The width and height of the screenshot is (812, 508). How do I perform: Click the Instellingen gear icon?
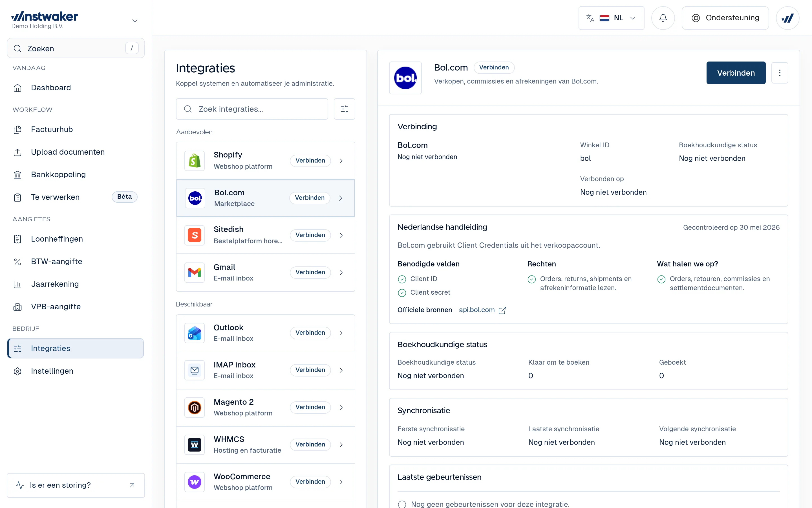pyautogui.click(x=17, y=371)
